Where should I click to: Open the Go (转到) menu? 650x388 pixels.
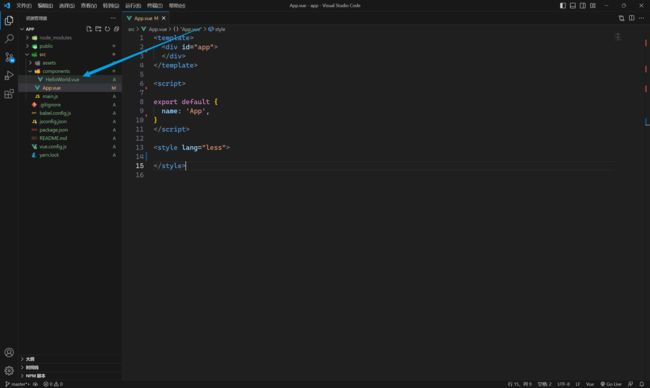coord(111,5)
